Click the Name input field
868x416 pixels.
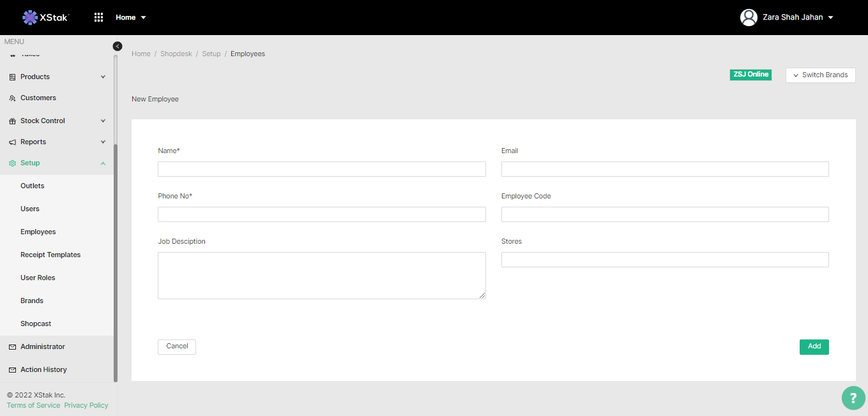pos(321,169)
